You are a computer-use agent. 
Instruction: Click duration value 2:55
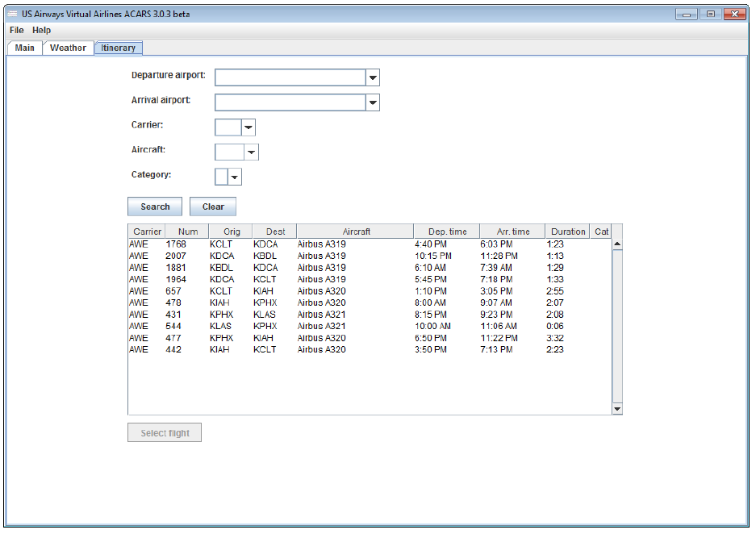[x=555, y=291]
